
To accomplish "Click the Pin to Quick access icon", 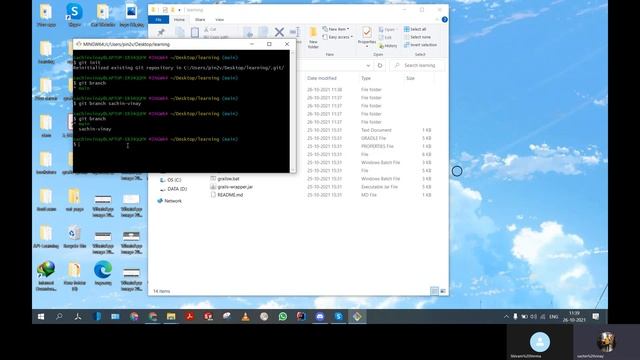I will pyautogui.click(x=161, y=32).
